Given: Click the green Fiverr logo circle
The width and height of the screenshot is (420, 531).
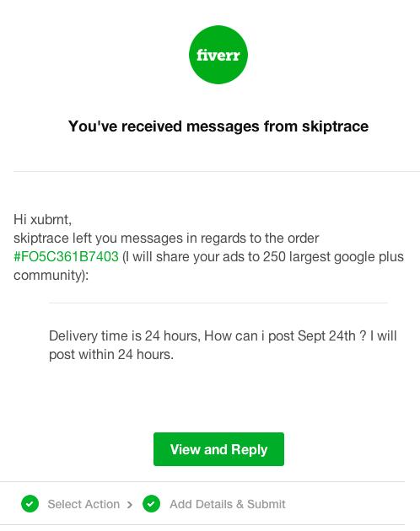Looking at the screenshot, I should click(218, 55).
